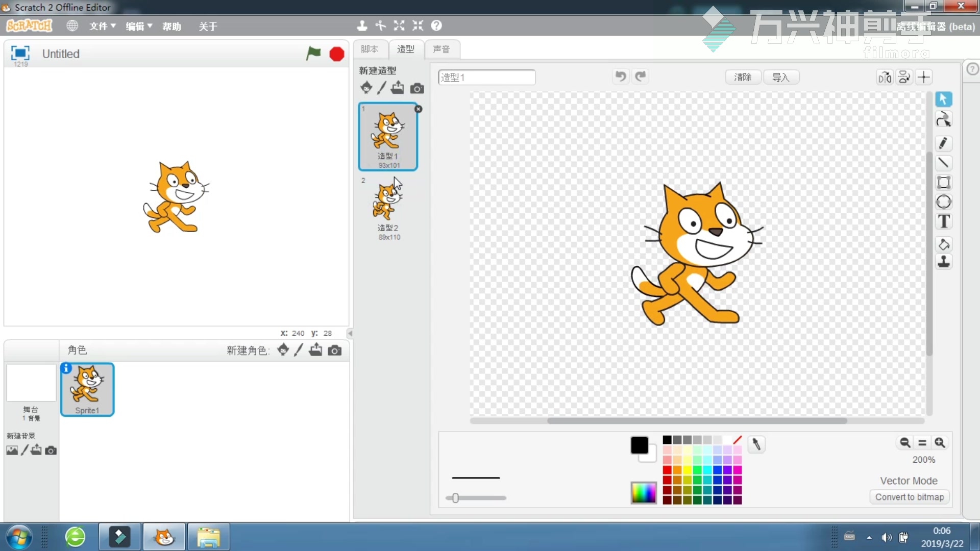980x551 pixels.
Task: Toggle full screen stage presentation mode
Action: 20,53
